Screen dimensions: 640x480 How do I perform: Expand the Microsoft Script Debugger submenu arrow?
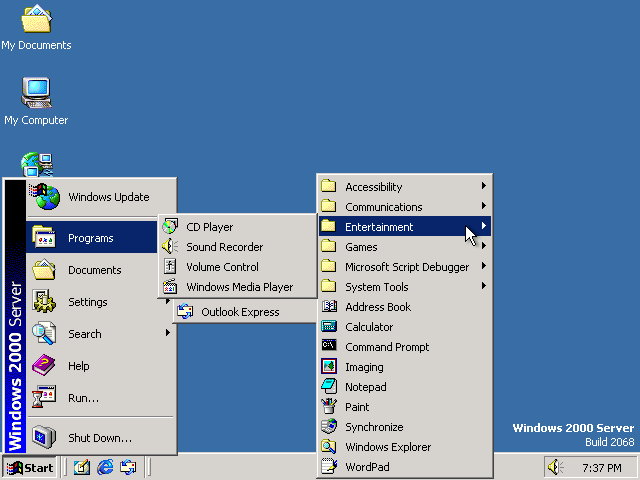484,266
